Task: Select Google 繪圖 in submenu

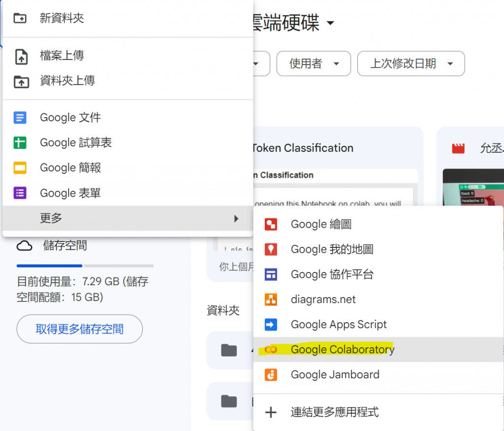Action: click(378, 224)
